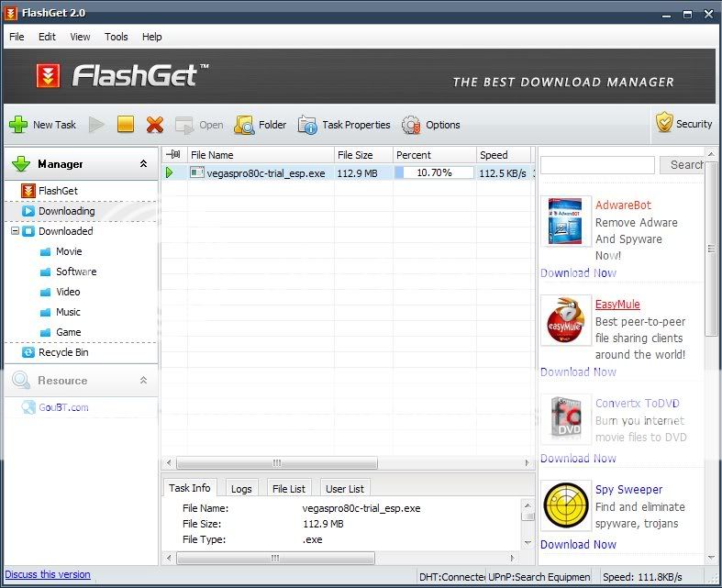Viewport: 722px width, 588px height.
Task: Click the Spy Sweeper radar thumbnail
Action: point(566,505)
